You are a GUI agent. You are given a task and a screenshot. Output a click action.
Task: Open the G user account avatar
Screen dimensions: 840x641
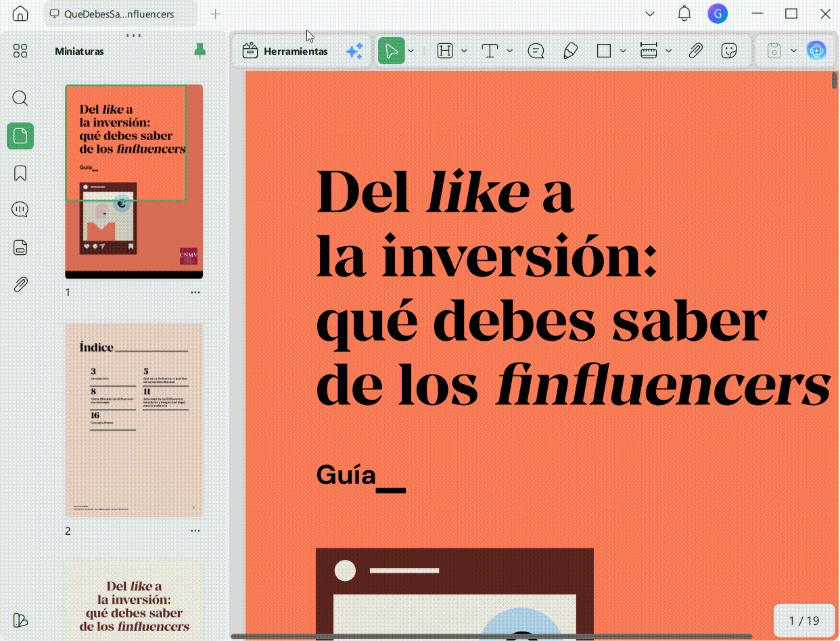[x=718, y=14]
